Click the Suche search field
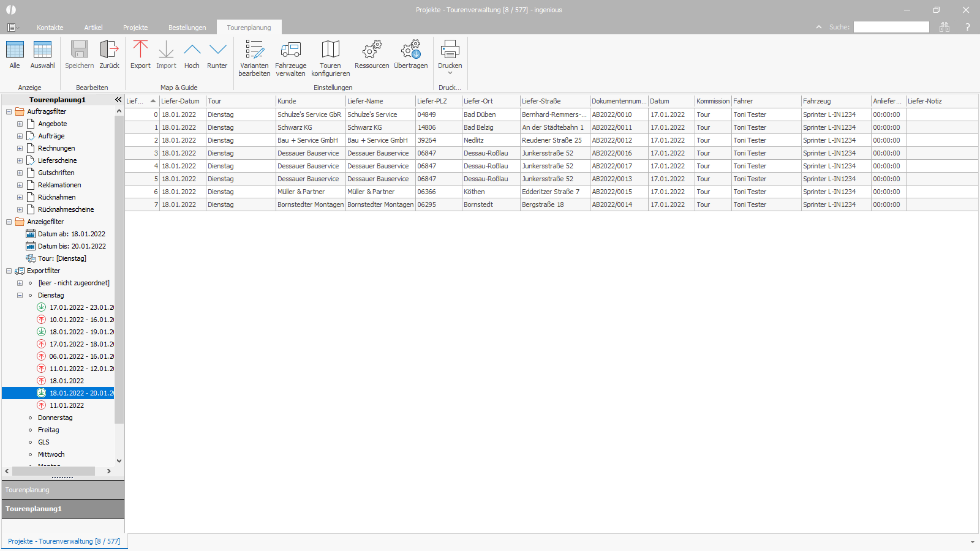980x551 pixels. 891,27
